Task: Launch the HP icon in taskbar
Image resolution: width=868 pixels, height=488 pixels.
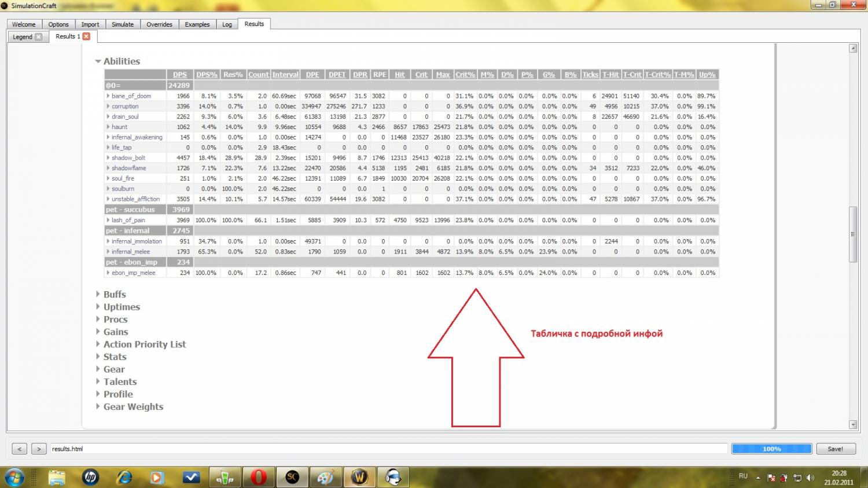Action: [90, 478]
